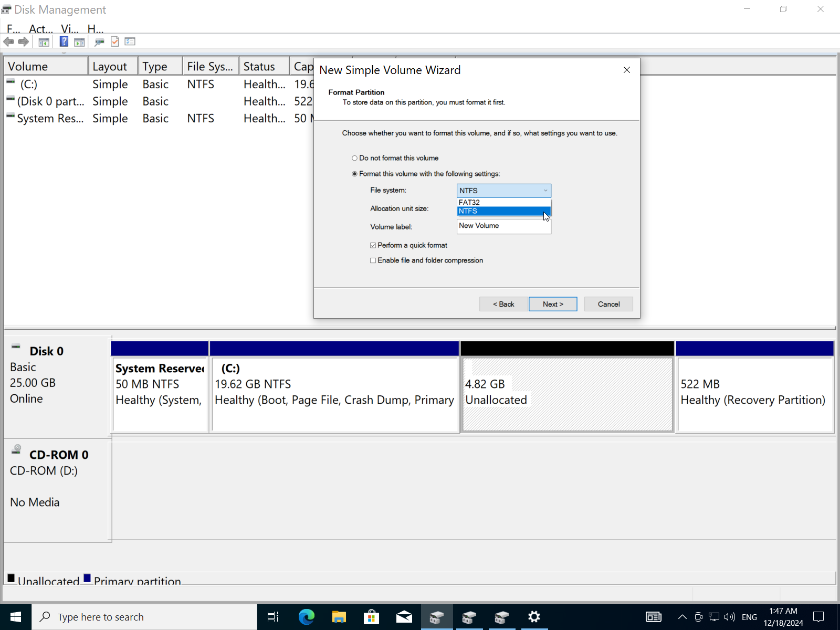Open Microsoft Edge from taskbar
This screenshot has height=630, width=840.
[306, 617]
